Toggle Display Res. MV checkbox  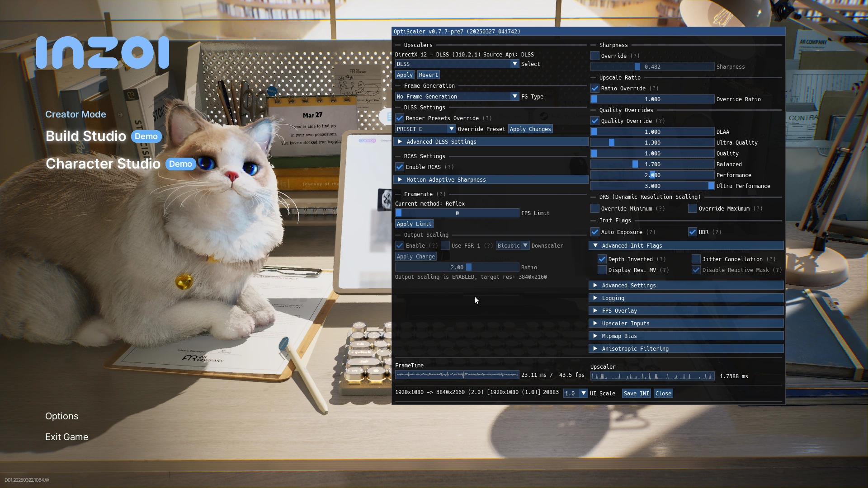(602, 270)
